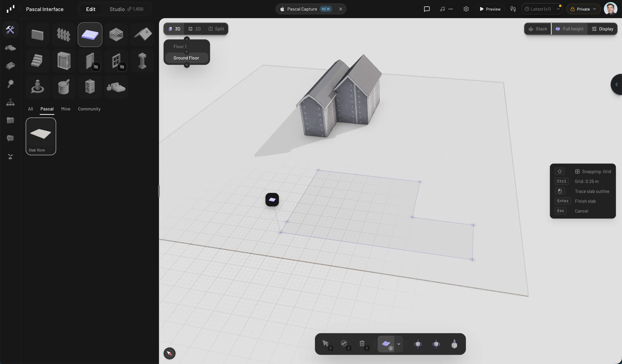Switch the viewport to 2D view
Image resolution: width=622 pixels, height=364 pixels.
[195, 29]
